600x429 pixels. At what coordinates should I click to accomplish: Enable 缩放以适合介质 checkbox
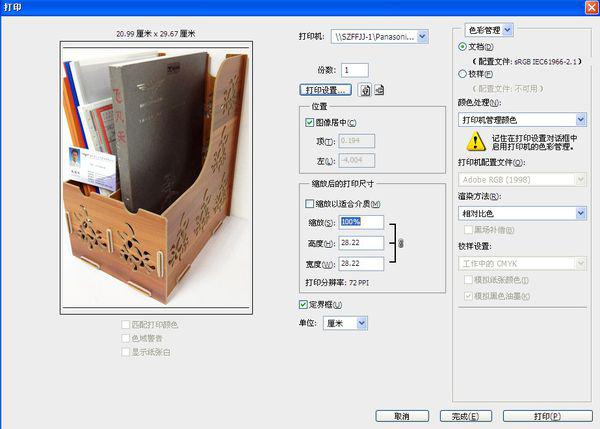[x=309, y=204]
